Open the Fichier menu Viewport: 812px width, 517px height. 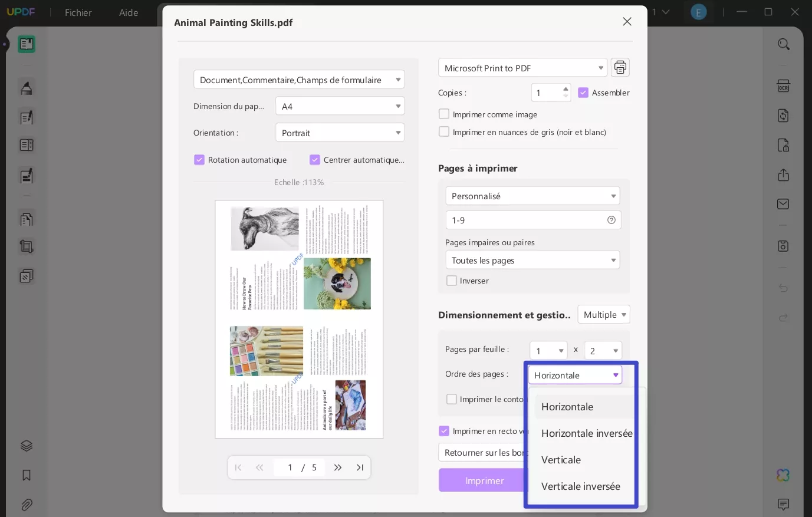tap(78, 12)
